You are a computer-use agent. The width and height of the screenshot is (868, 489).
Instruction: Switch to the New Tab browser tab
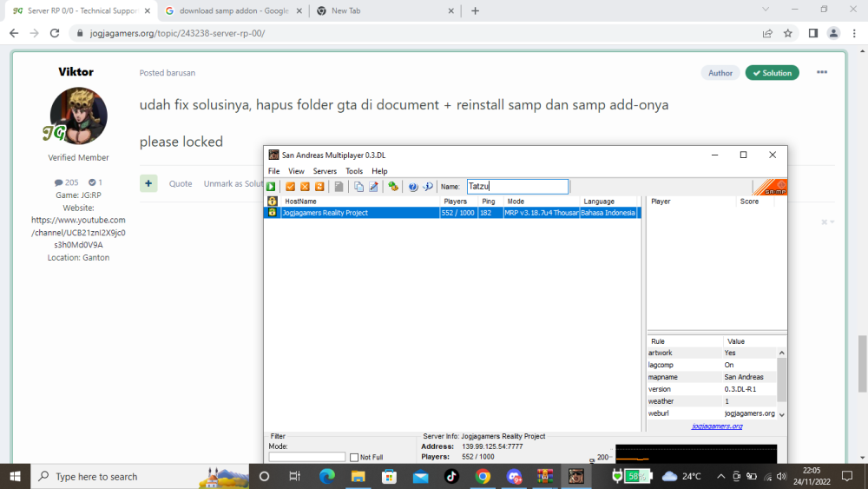pyautogui.click(x=385, y=10)
